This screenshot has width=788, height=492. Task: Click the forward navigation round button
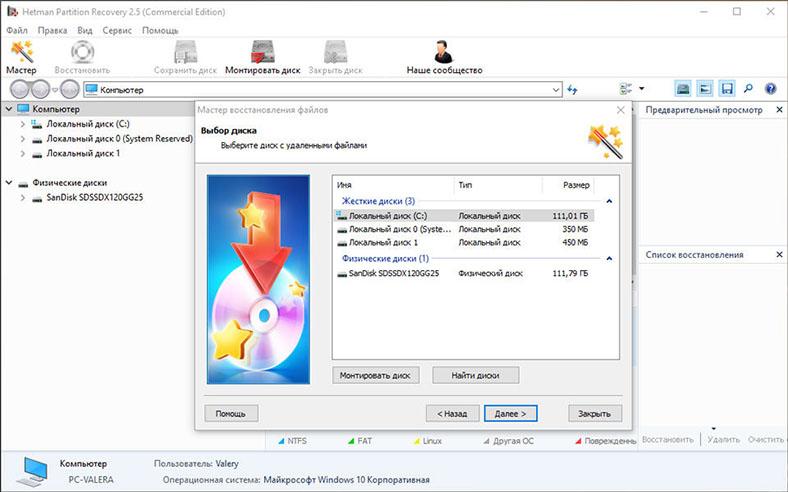[40, 89]
